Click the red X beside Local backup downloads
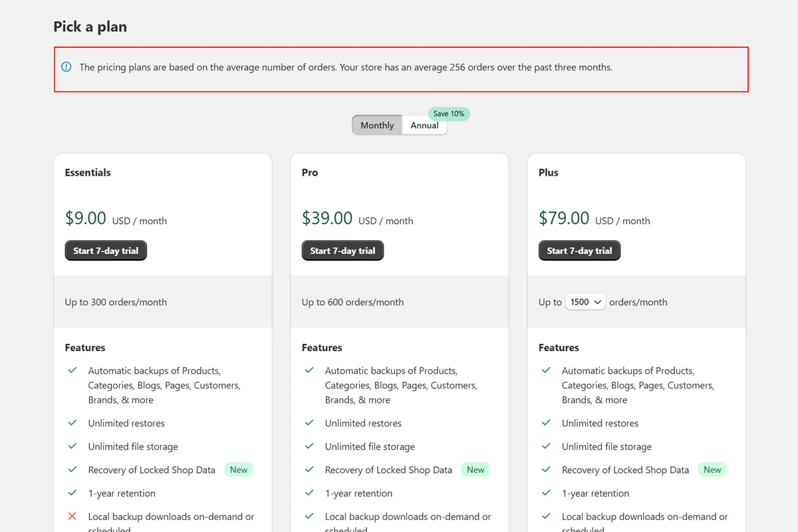 pyautogui.click(x=72, y=516)
